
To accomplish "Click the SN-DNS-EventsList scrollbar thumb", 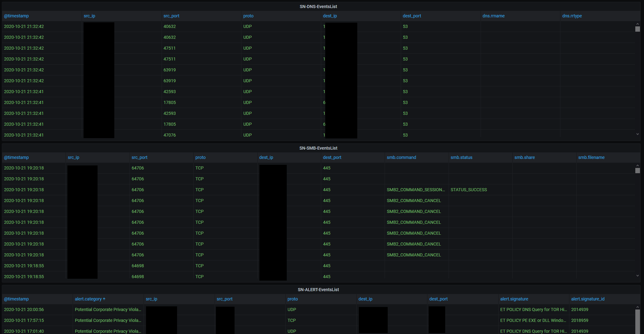I will [x=637, y=29].
